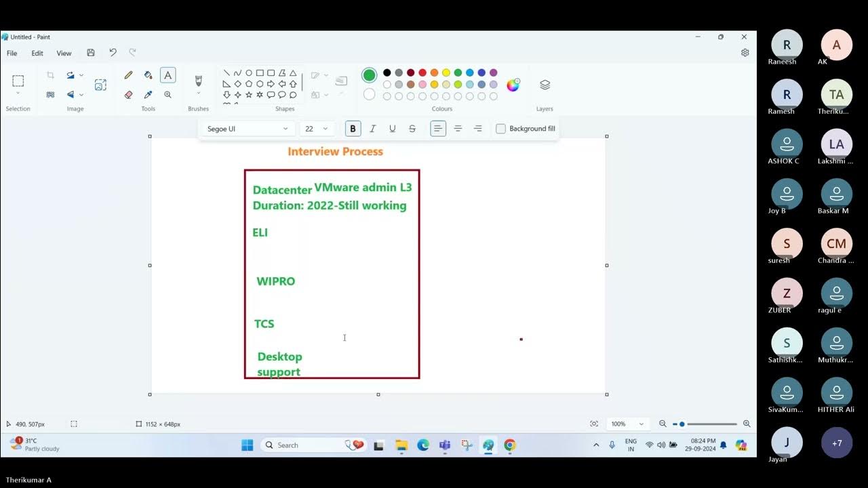Viewport: 868px width, 488px height.
Task: Open the View menu
Action: pyautogui.click(x=64, y=53)
